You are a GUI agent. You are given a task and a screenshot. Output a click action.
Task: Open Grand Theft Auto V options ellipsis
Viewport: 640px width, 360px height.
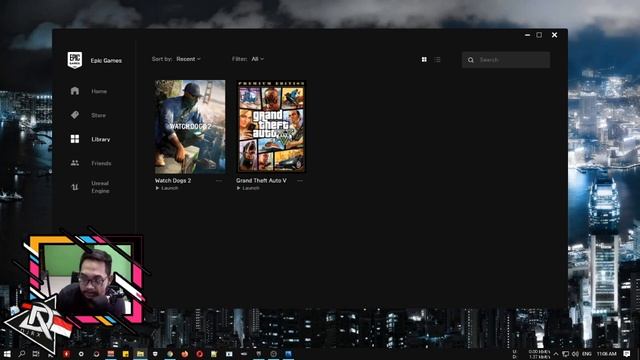pos(300,180)
